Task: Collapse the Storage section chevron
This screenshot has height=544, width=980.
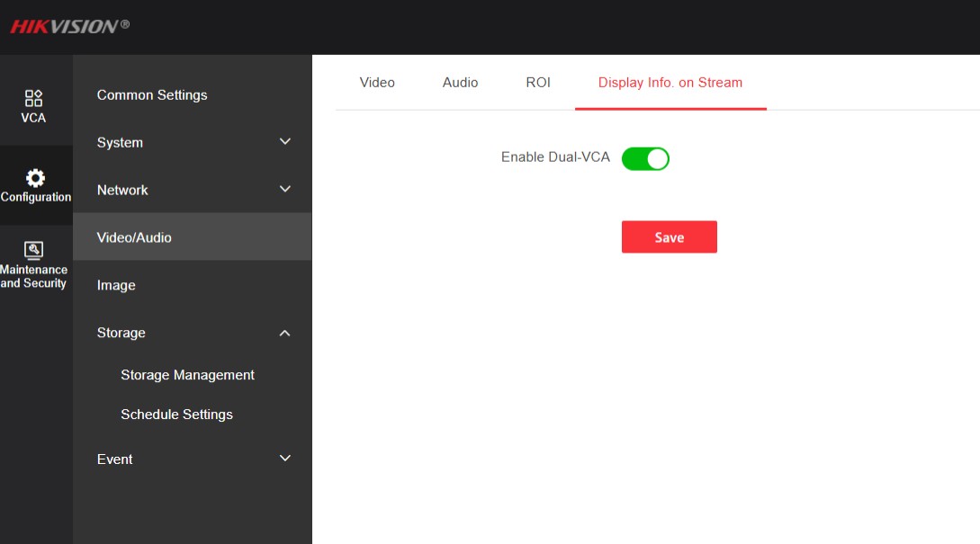Action: [285, 333]
